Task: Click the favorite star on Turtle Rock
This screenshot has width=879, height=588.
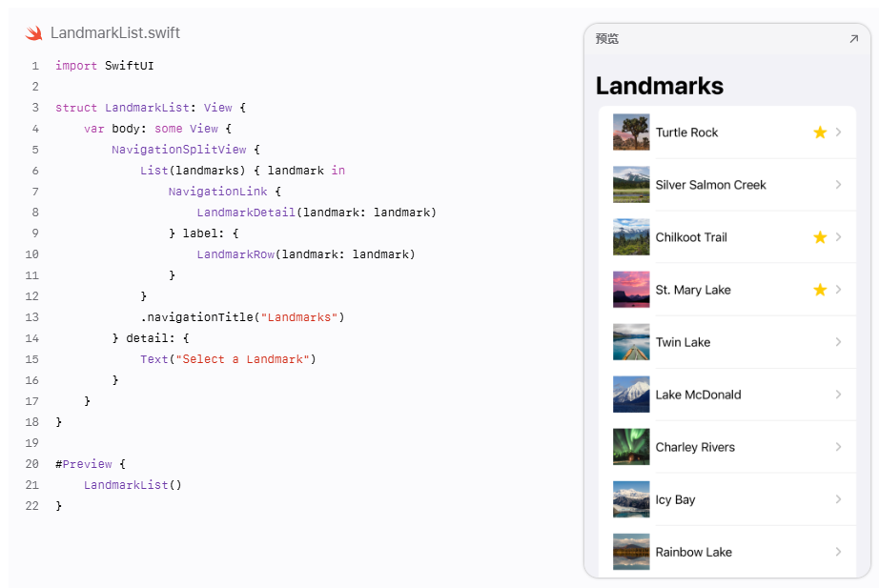Action: [820, 132]
